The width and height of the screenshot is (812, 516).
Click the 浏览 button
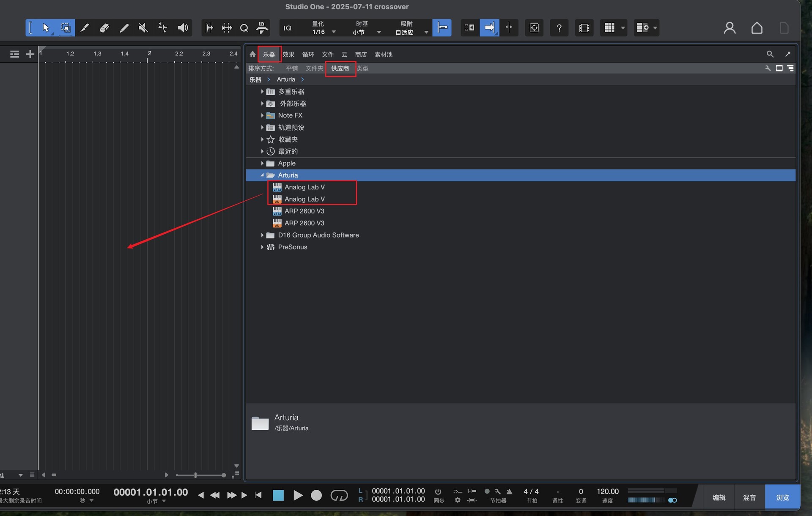[782, 497]
